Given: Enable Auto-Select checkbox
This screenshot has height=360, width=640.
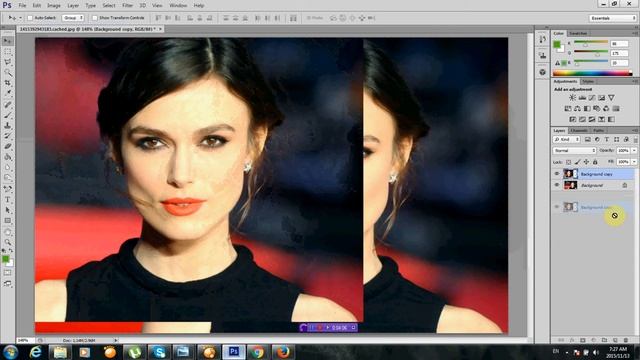Looking at the screenshot, I should [x=30, y=18].
